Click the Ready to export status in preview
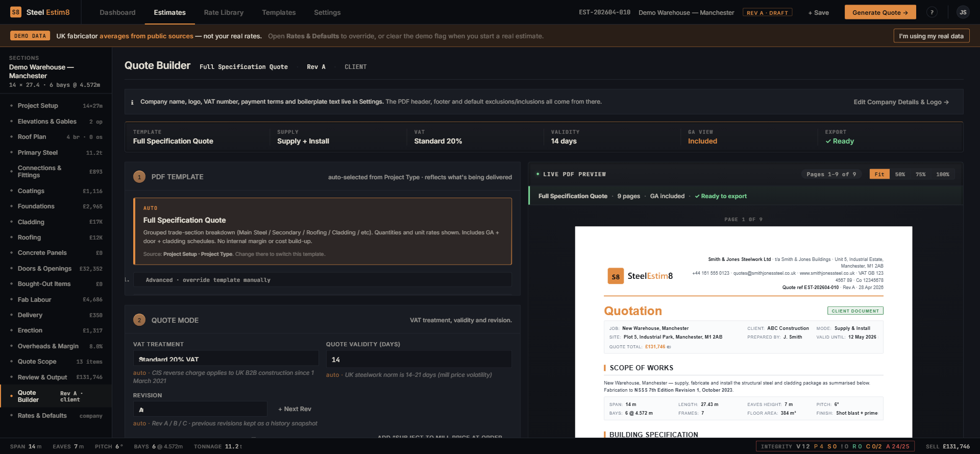980x454 pixels. pos(721,196)
